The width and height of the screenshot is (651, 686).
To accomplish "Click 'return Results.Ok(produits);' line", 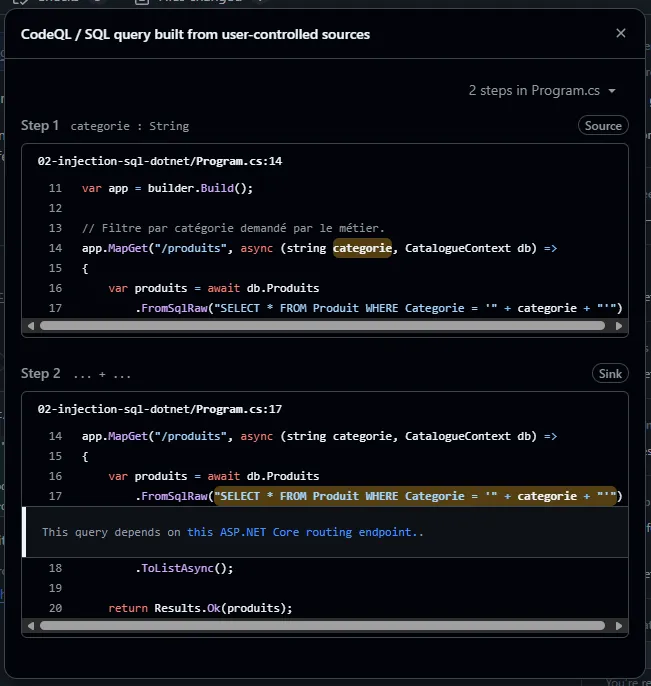I will point(200,608).
